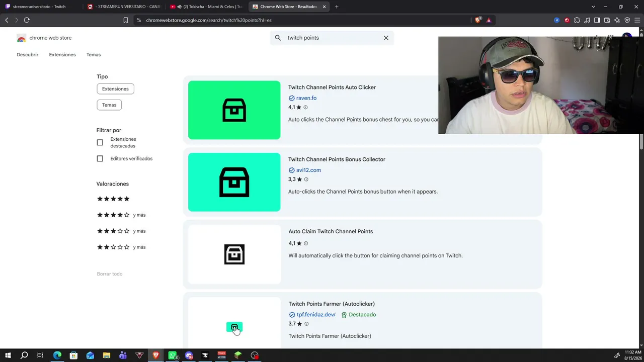Screen dimensions: 644x362
Task: Click the teal Bonus Collector extension thumbnail
Action: [234, 182]
